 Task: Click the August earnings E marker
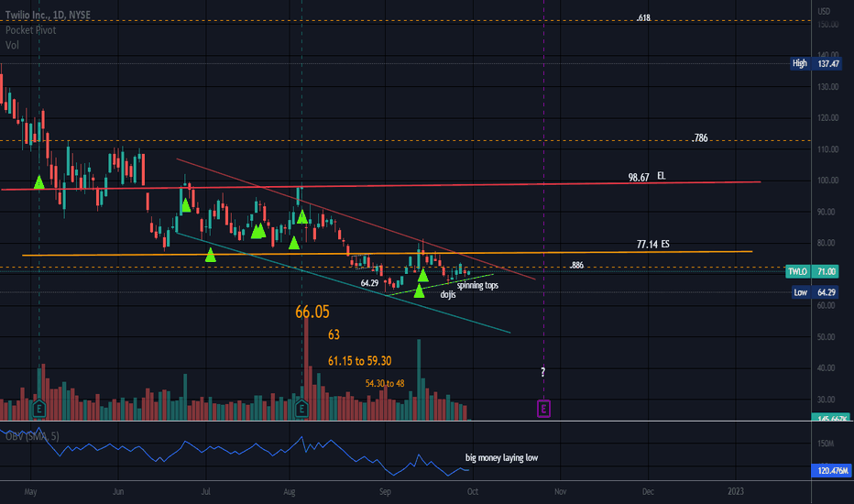301,408
